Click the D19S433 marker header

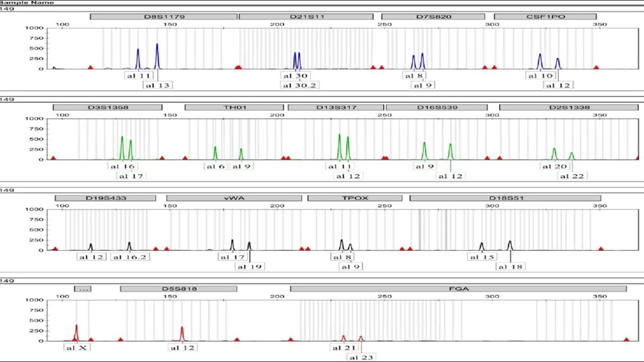click(x=106, y=198)
